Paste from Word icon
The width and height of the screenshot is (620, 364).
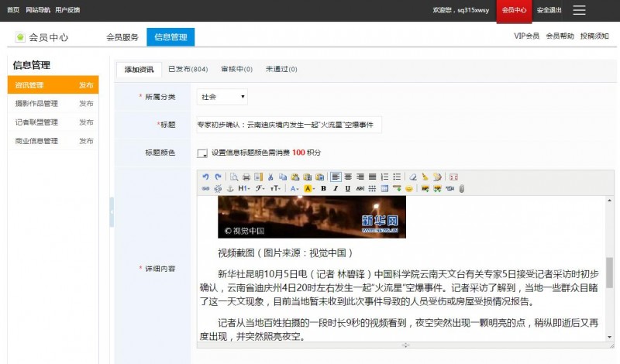coord(319,177)
